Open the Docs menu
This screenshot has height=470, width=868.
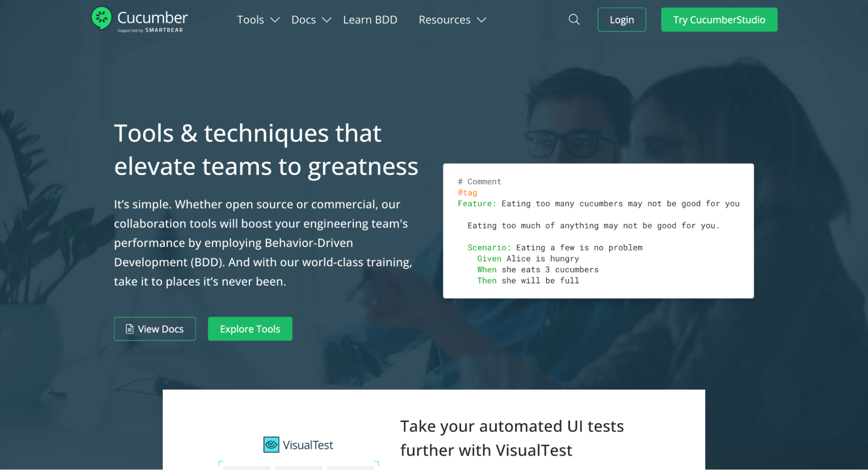304,20
